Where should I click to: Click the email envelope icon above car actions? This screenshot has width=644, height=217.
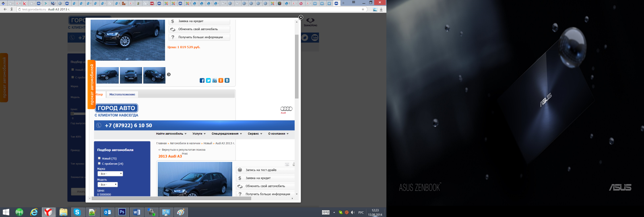pos(287,164)
